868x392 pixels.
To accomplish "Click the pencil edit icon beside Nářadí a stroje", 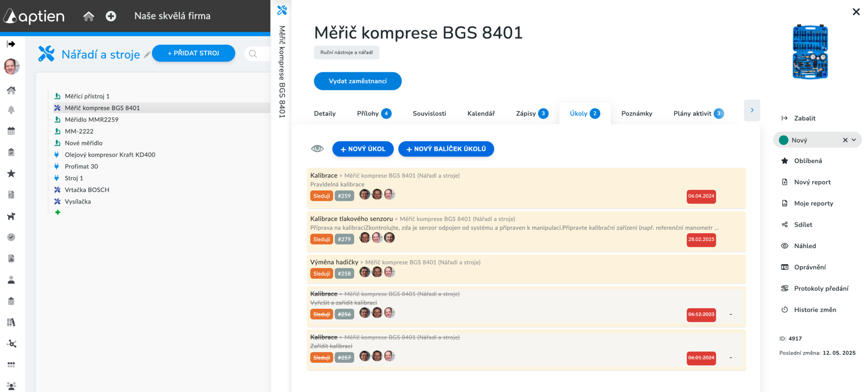I will point(147,55).
